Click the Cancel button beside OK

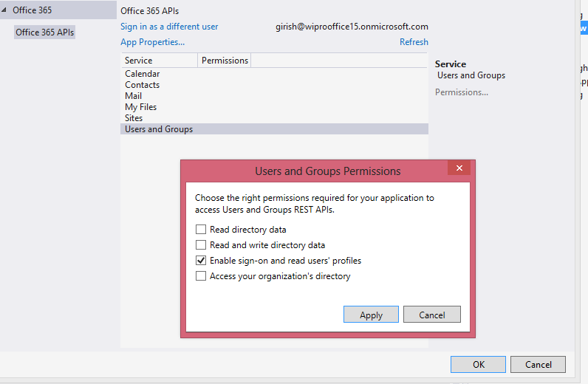point(538,365)
